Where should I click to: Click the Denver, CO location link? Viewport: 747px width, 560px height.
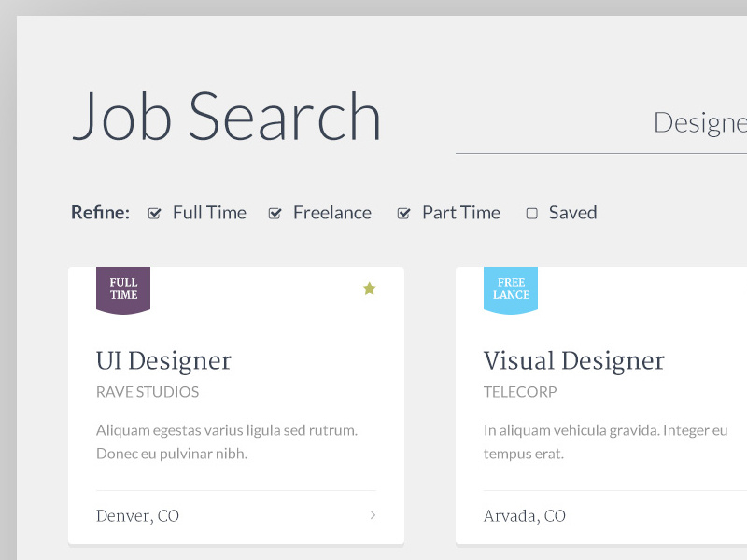coord(136,515)
